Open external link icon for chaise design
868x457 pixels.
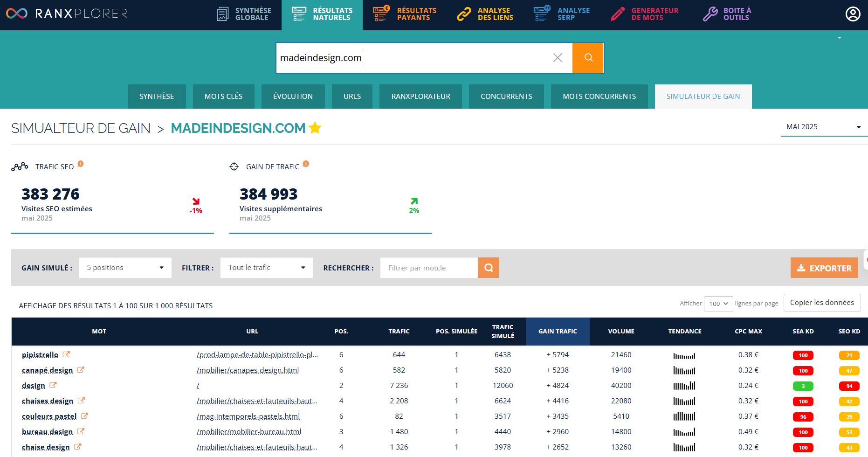point(77,447)
